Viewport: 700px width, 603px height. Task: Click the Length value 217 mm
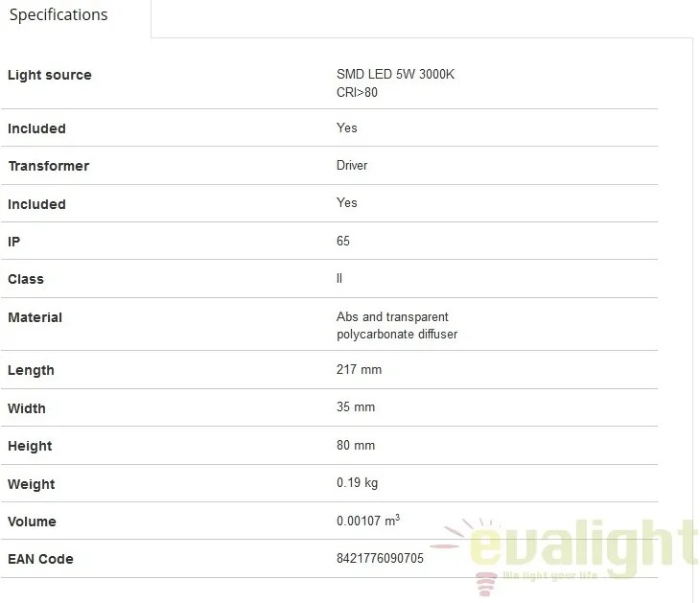click(x=359, y=370)
